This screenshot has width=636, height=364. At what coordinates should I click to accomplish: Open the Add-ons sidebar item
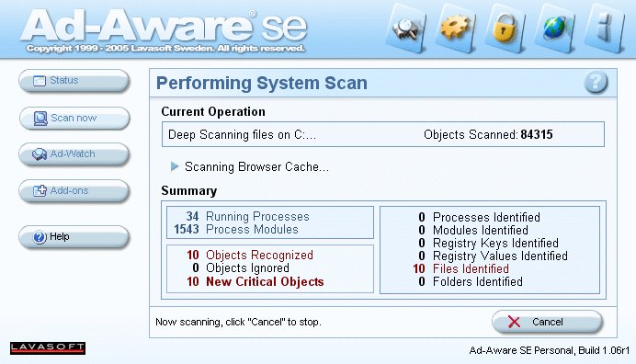tap(74, 190)
